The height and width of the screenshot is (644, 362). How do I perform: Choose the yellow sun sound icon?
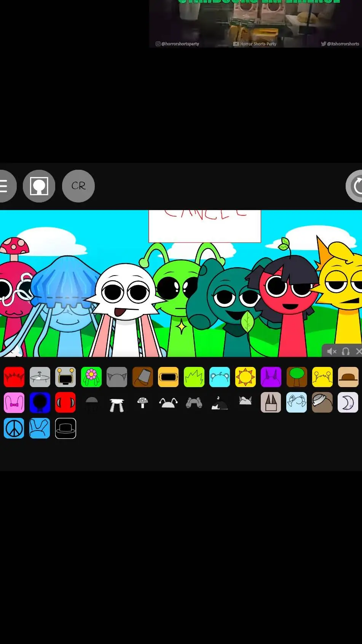245,377
